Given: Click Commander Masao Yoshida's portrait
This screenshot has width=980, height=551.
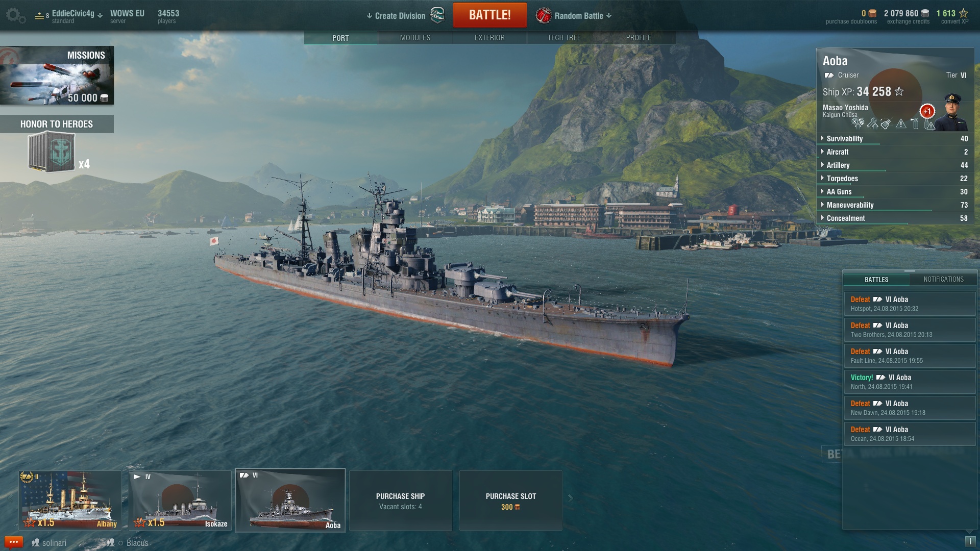Looking at the screenshot, I should coord(952,112).
